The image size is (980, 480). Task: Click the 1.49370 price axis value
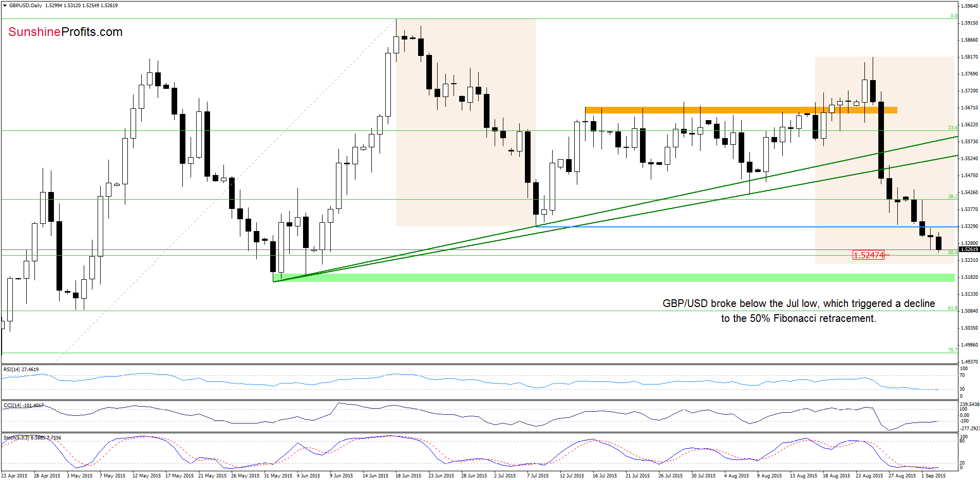969,362
